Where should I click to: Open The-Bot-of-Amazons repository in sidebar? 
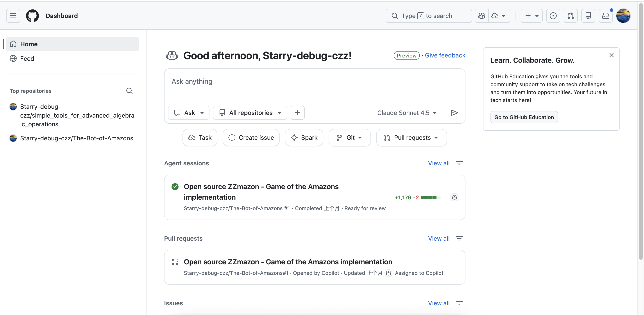(77, 138)
